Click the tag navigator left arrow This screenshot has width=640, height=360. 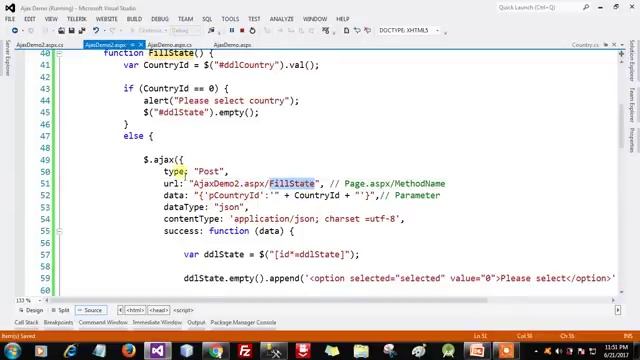pos(120,310)
